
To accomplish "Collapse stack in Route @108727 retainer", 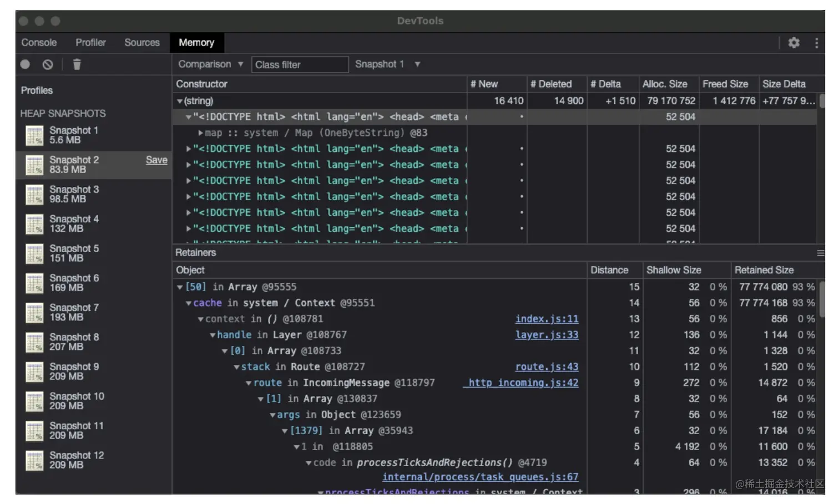I will [236, 367].
